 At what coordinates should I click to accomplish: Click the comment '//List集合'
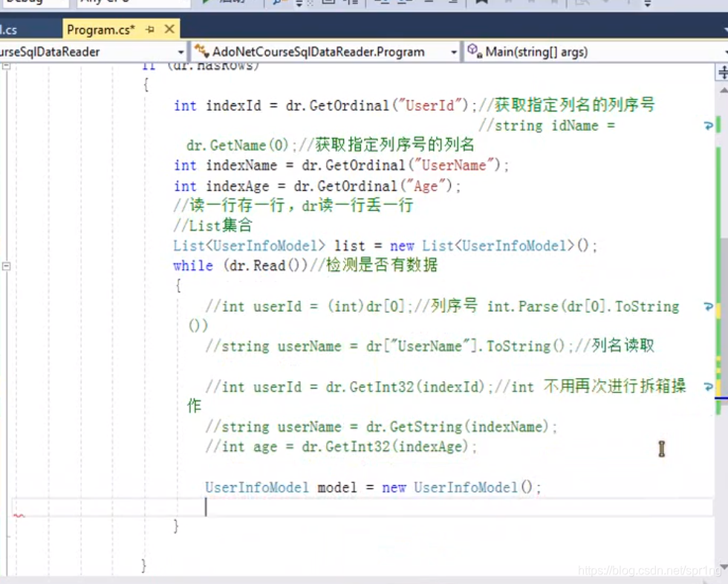tap(212, 226)
